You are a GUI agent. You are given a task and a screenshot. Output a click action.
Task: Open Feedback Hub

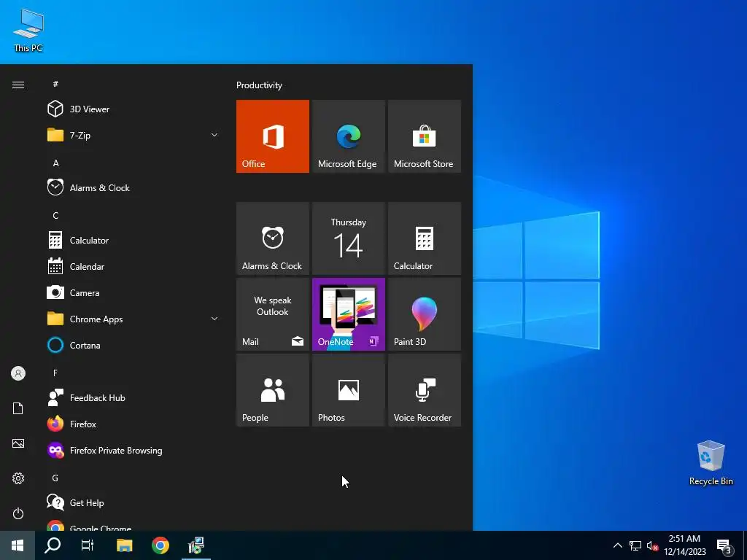[x=133, y=397]
